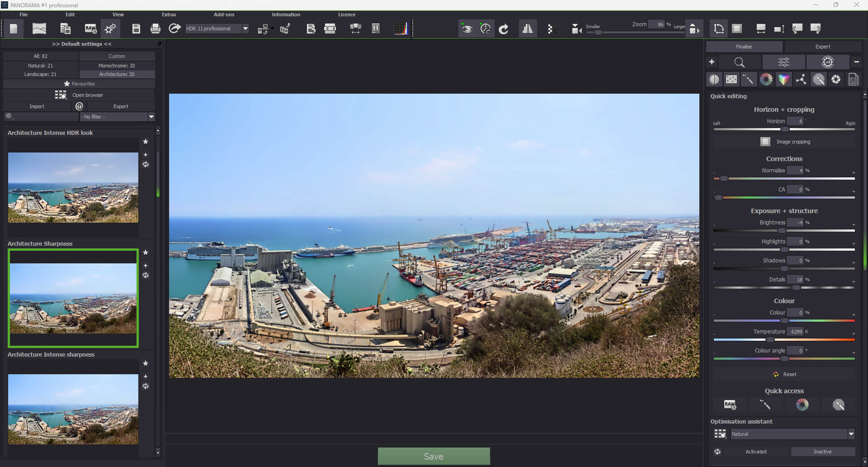The width and height of the screenshot is (868, 467).
Task: Click the magnifier icon in right panel
Action: [x=739, y=62]
